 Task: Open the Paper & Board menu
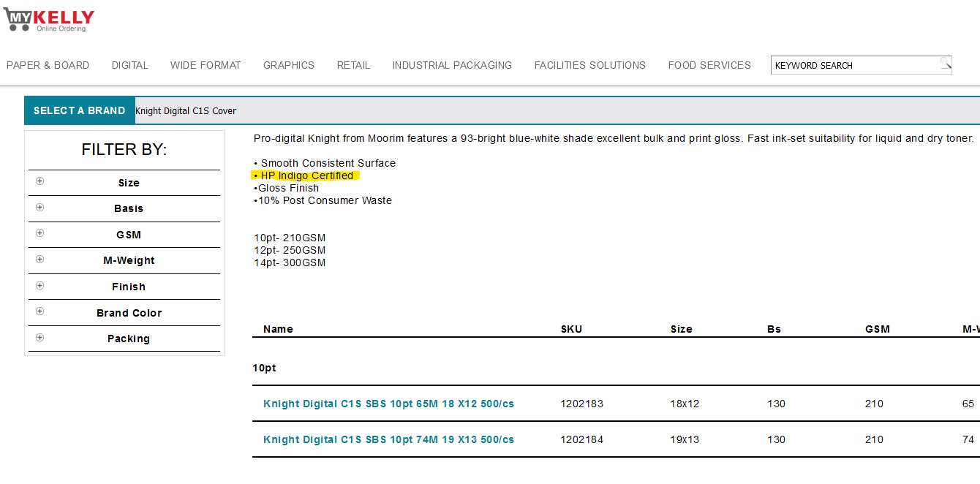tap(48, 65)
